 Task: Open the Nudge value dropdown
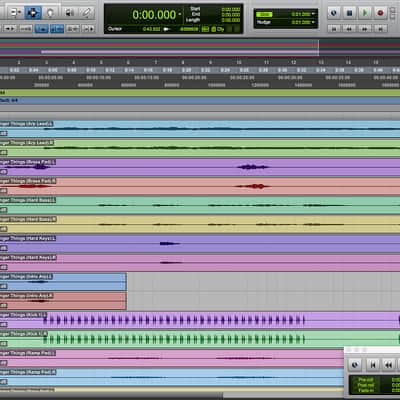point(313,22)
